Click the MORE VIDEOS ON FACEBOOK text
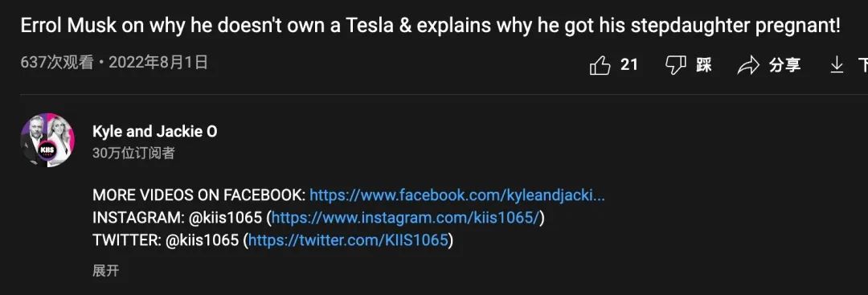 click(199, 195)
